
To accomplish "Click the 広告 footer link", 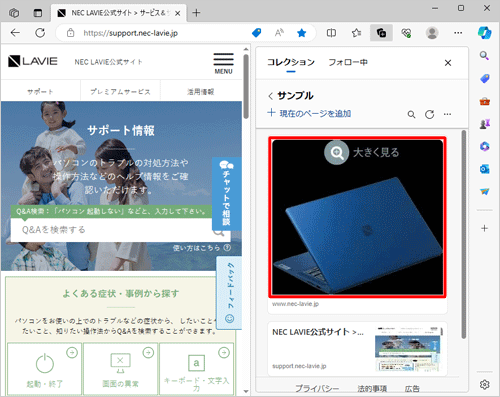I will [412, 389].
